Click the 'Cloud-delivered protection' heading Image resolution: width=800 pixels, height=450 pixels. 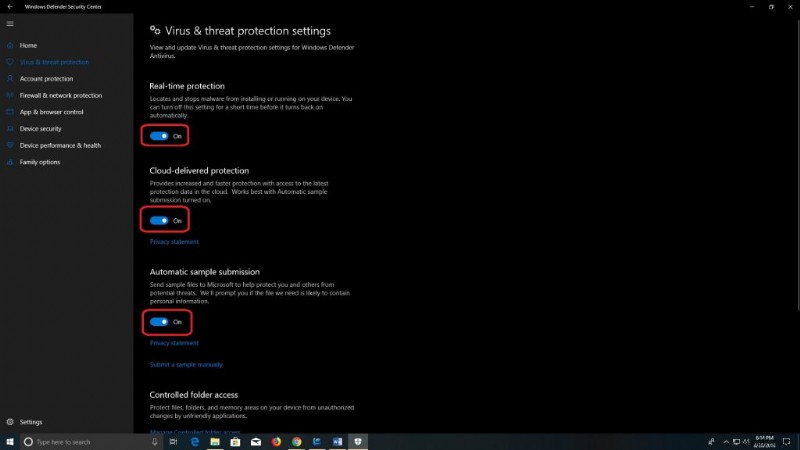click(x=199, y=171)
